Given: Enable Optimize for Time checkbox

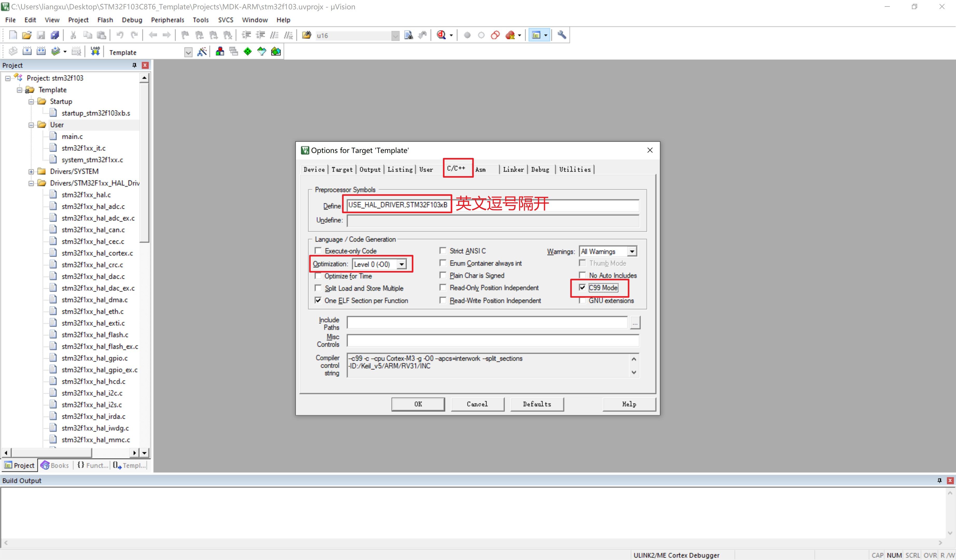Looking at the screenshot, I should click(318, 276).
